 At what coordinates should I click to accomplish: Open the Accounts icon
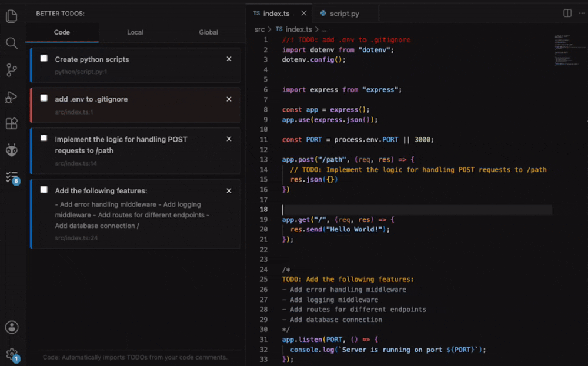[12, 327]
